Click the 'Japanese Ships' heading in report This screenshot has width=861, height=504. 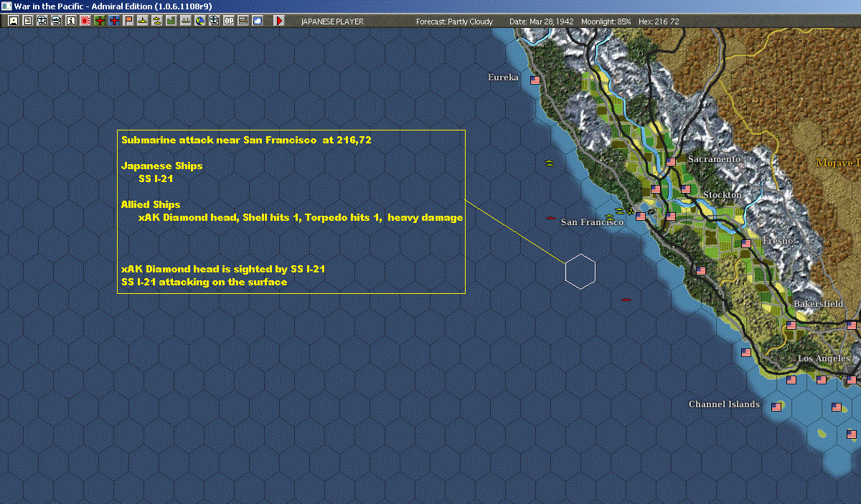[x=161, y=166]
